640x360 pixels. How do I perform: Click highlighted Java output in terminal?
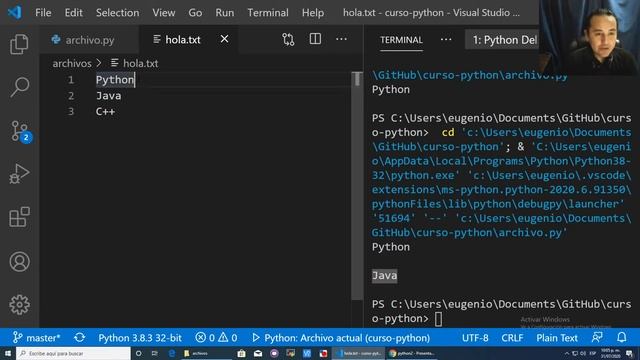tap(384, 276)
